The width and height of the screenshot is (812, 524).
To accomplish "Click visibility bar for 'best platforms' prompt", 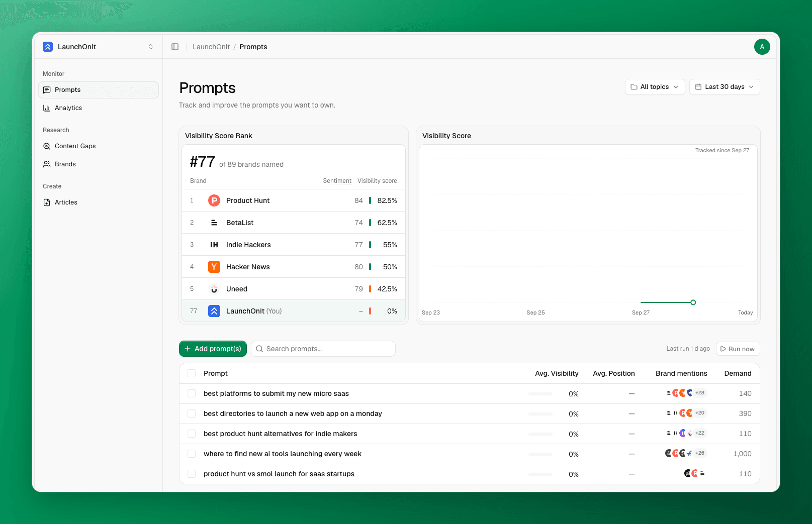I will (540, 394).
